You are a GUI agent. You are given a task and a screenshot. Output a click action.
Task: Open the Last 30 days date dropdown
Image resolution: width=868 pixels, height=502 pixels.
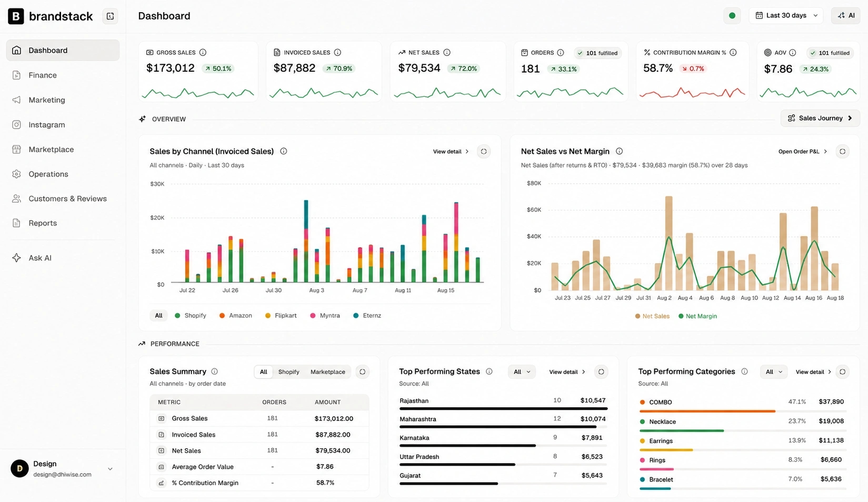(x=786, y=16)
